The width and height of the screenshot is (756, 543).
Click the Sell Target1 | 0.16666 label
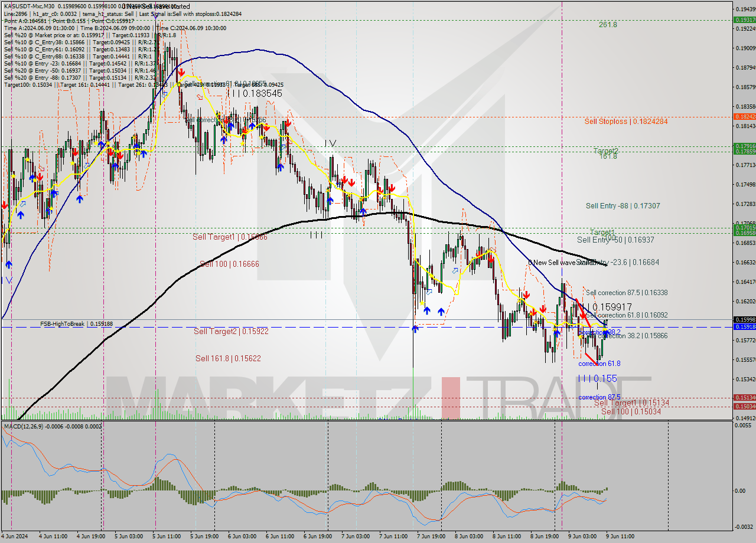(230, 237)
